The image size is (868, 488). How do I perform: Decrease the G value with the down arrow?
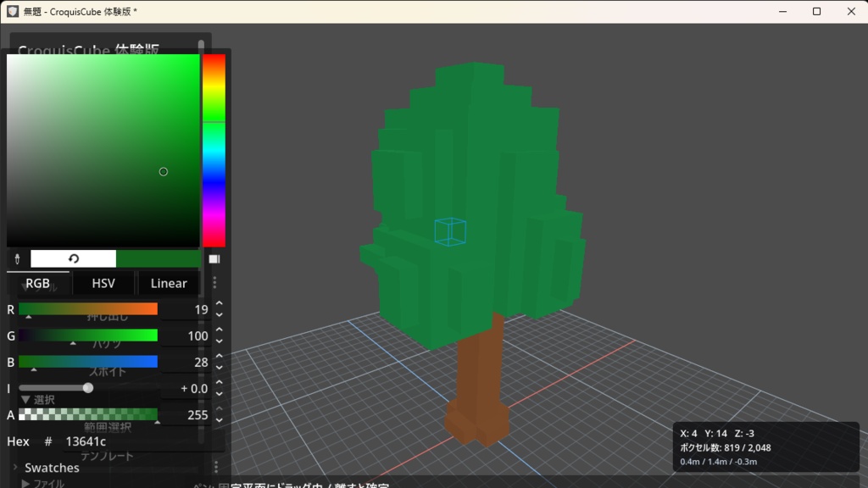coord(220,341)
